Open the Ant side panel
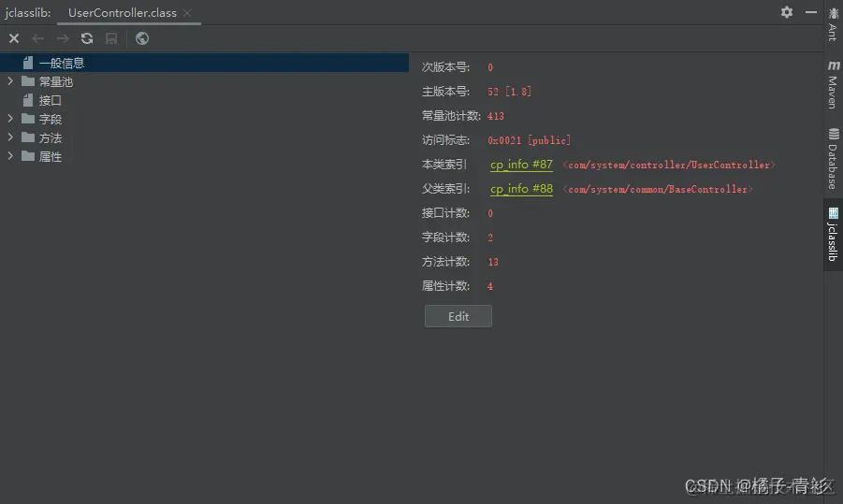843x504 pixels. point(833,25)
